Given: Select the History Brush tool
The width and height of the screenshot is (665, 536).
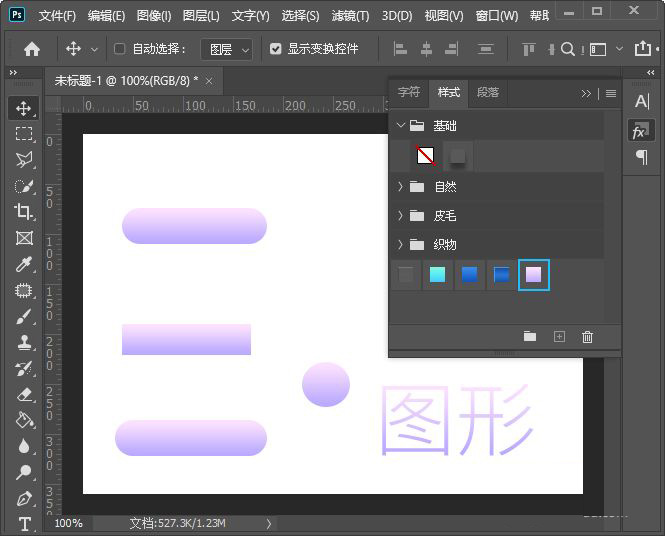Looking at the screenshot, I should click(24, 368).
